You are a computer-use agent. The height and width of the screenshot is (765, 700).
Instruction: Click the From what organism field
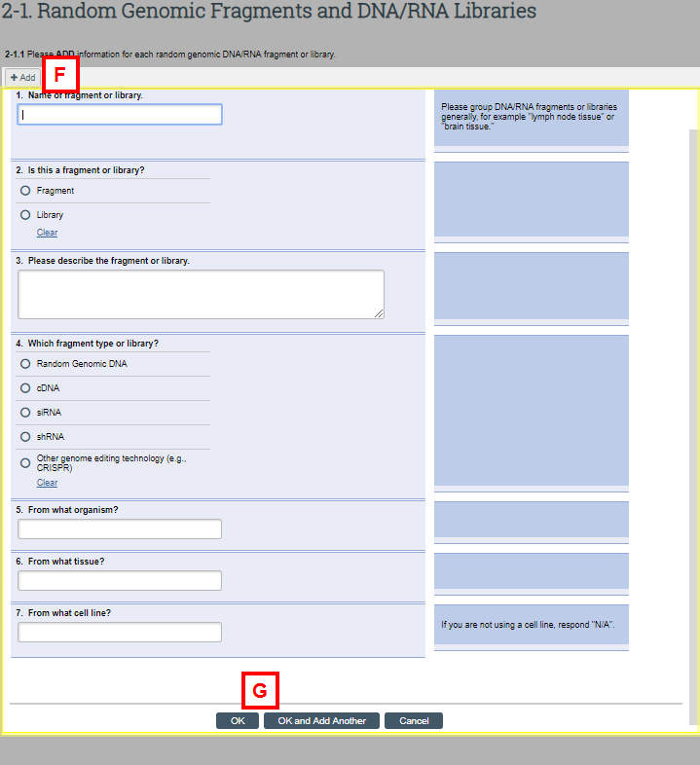click(x=120, y=528)
